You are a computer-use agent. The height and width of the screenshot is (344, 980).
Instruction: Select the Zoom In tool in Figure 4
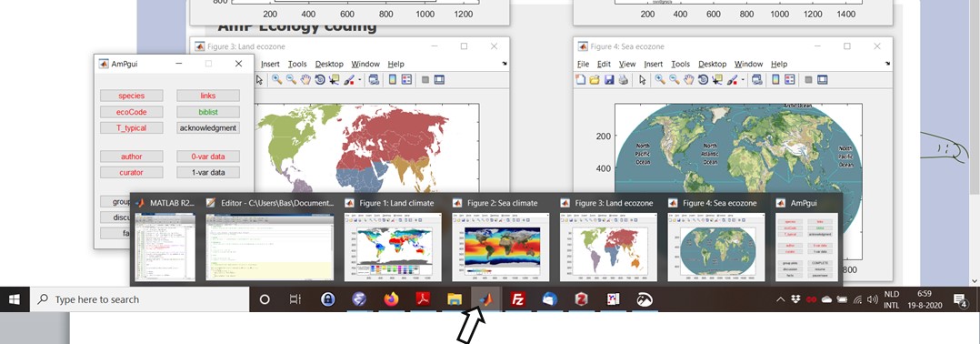coord(659,80)
